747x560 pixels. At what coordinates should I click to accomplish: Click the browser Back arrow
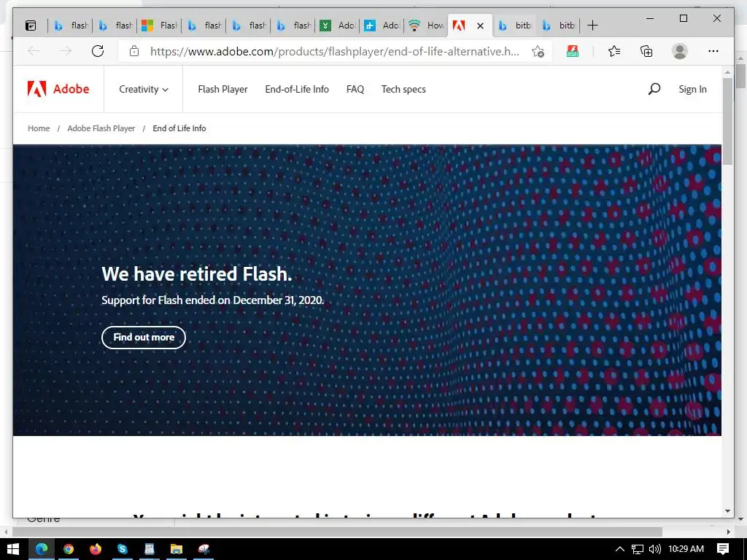tap(34, 51)
